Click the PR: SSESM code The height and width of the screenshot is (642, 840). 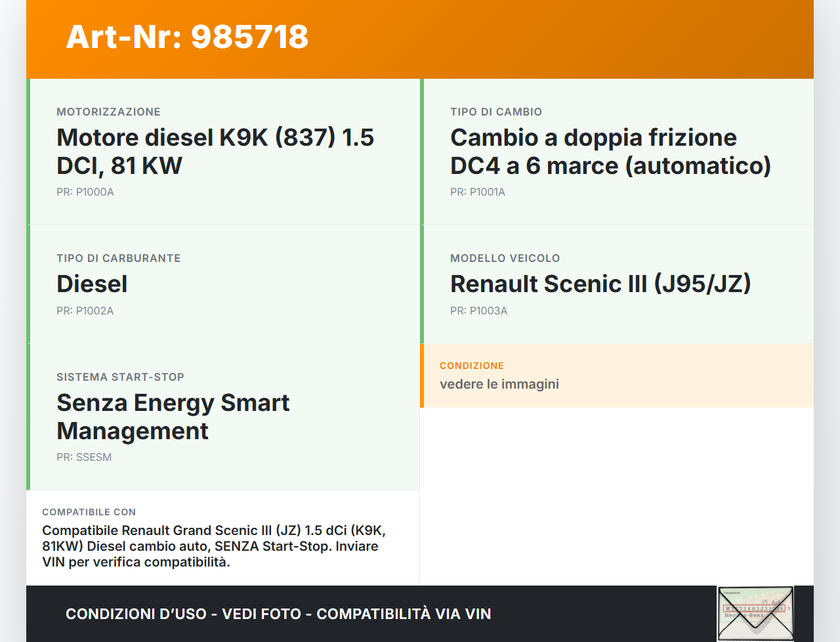coord(84,458)
